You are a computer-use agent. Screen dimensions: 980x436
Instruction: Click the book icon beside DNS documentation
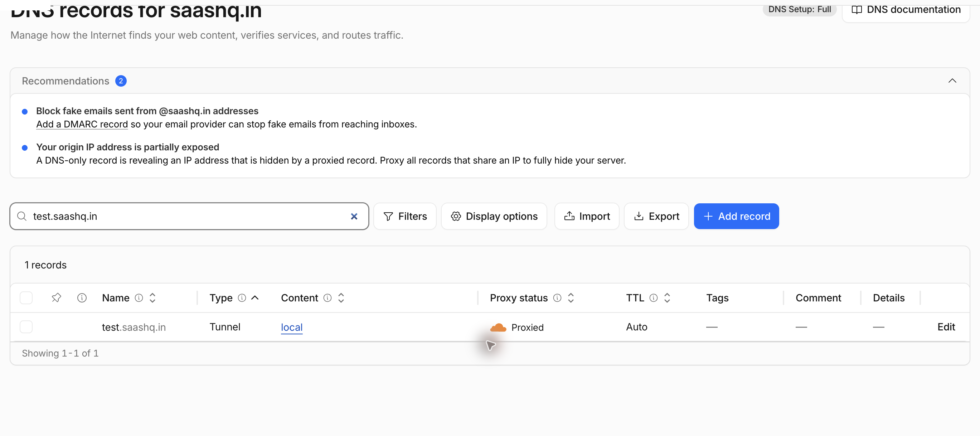coord(857,10)
